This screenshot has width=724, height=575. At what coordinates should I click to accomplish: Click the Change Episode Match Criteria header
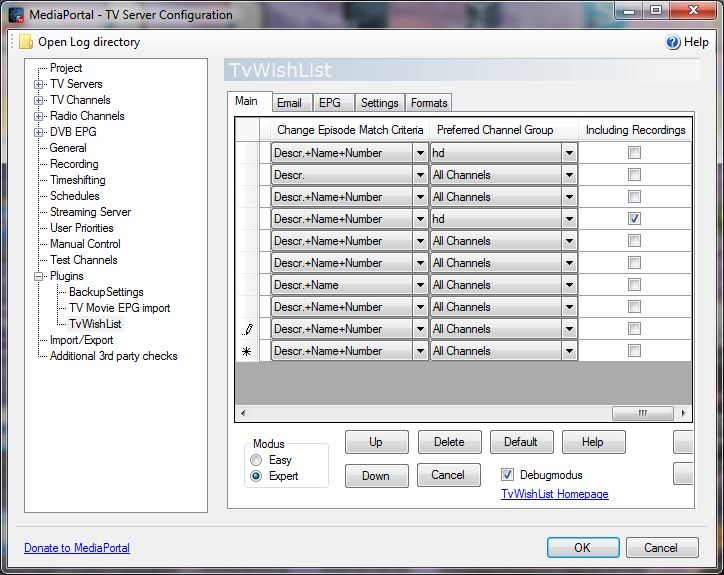click(x=350, y=130)
